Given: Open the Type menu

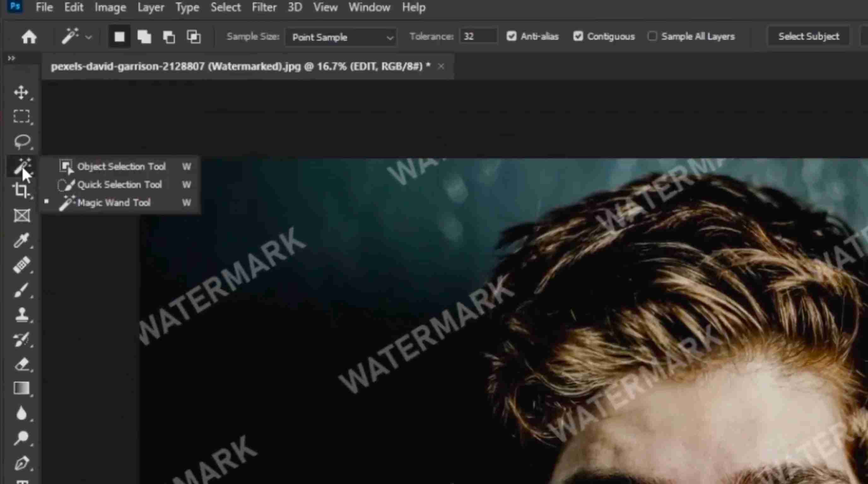Looking at the screenshot, I should pyautogui.click(x=187, y=7).
